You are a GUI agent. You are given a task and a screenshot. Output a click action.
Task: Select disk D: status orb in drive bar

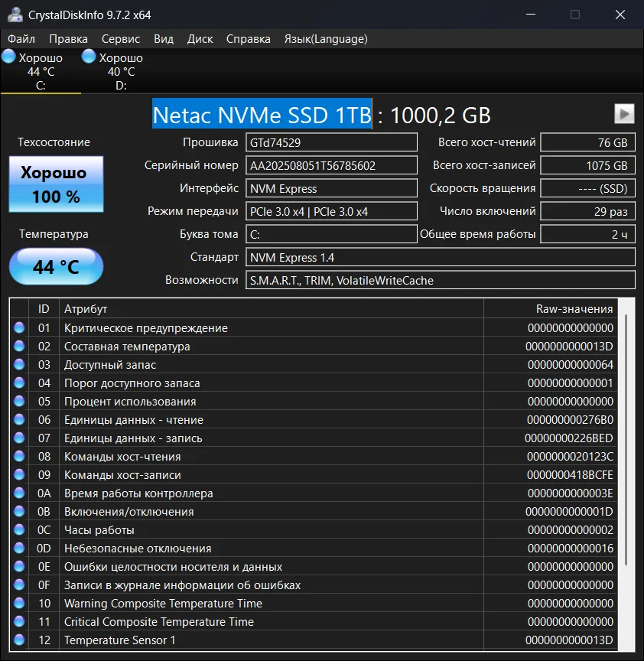[89, 57]
